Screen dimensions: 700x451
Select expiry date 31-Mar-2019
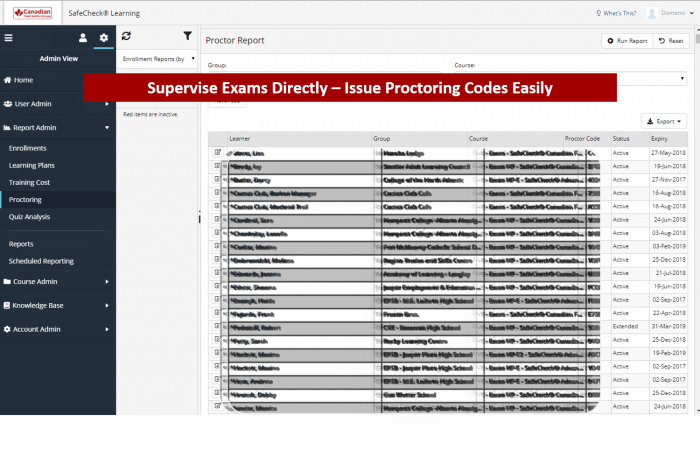click(x=668, y=326)
